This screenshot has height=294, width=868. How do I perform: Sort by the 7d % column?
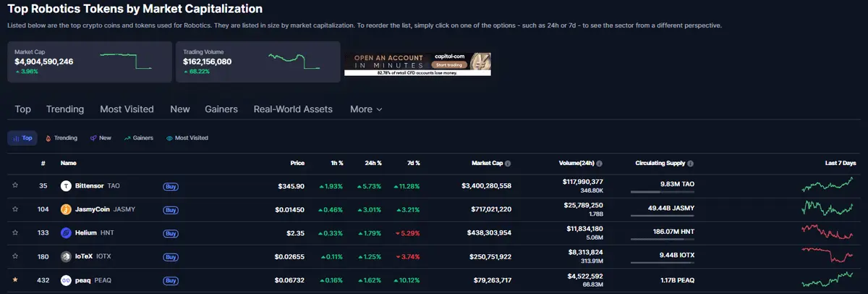coord(412,164)
